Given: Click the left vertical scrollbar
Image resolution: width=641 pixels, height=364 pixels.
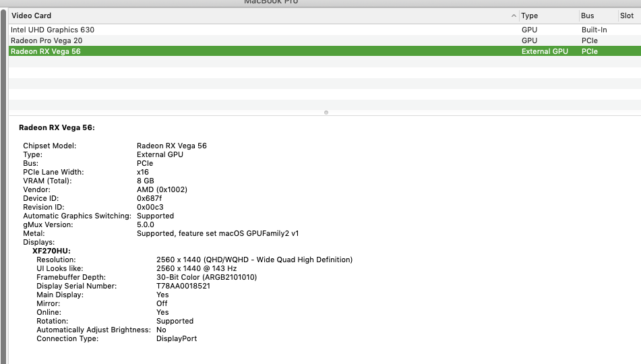Looking at the screenshot, I should (x=3, y=186).
